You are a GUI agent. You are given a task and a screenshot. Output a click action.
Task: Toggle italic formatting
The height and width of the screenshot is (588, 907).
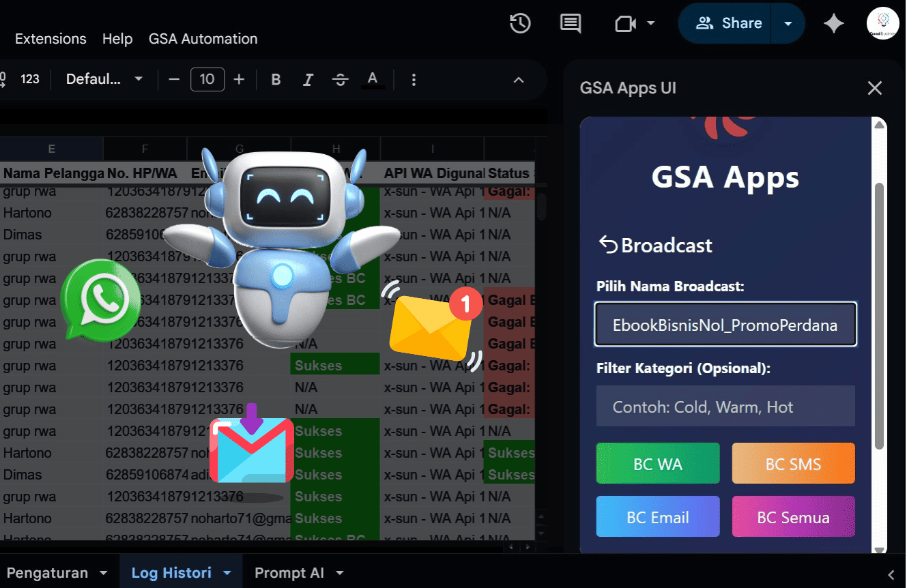click(x=308, y=80)
